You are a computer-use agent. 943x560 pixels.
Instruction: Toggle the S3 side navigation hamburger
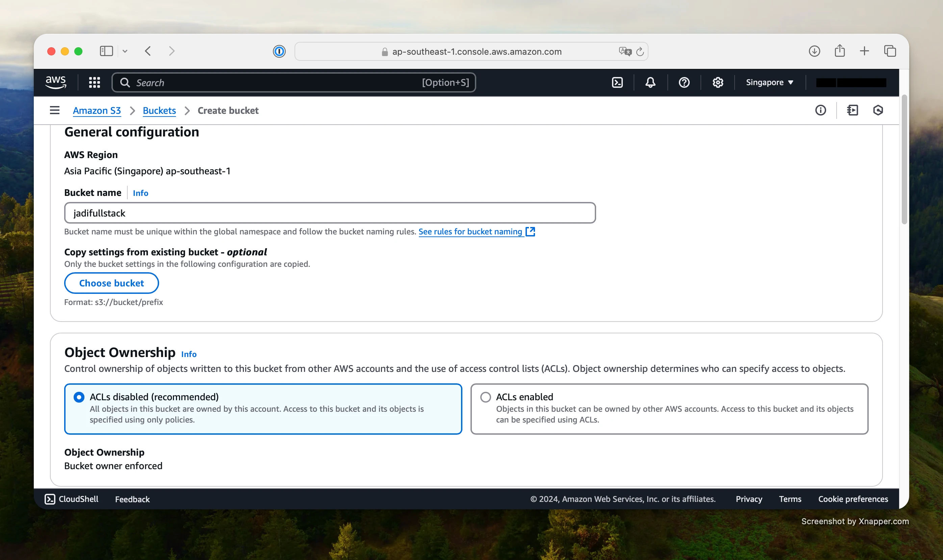55,110
